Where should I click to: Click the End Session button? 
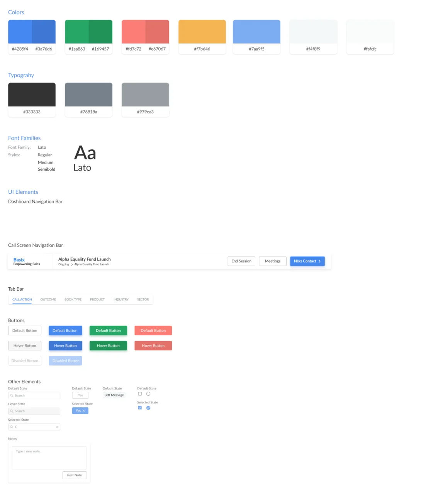(241, 261)
